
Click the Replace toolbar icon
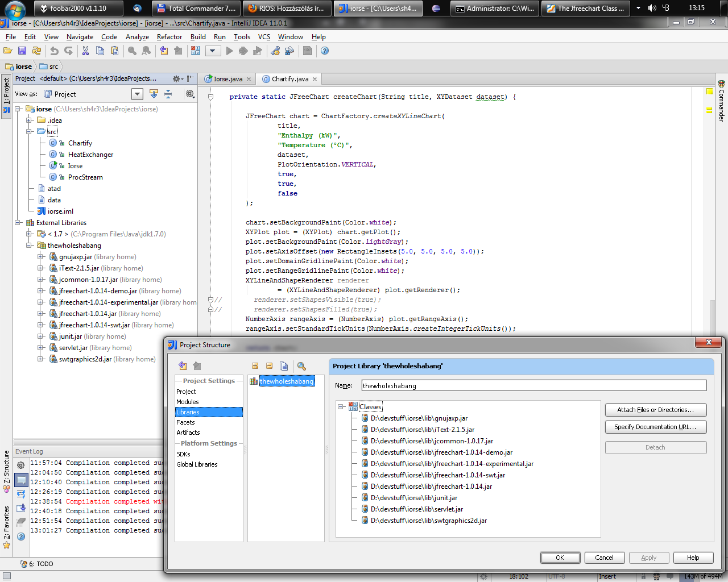[x=146, y=51]
